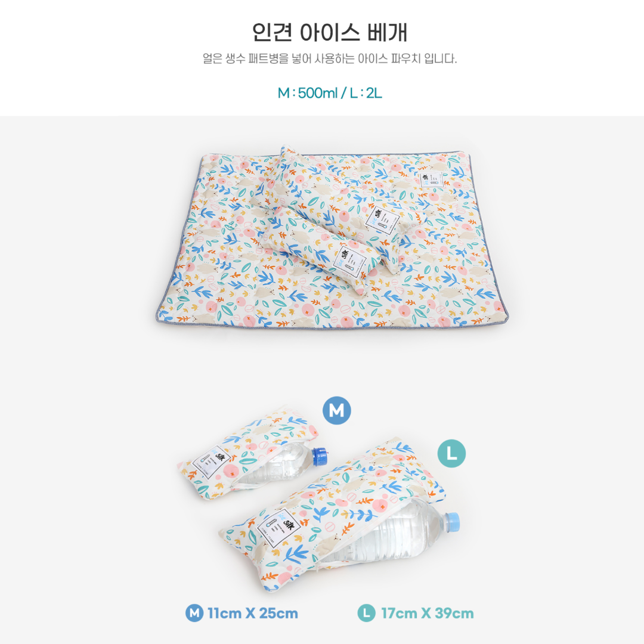Click the blue bottle cap on M pouch

(x=320, y=457)
